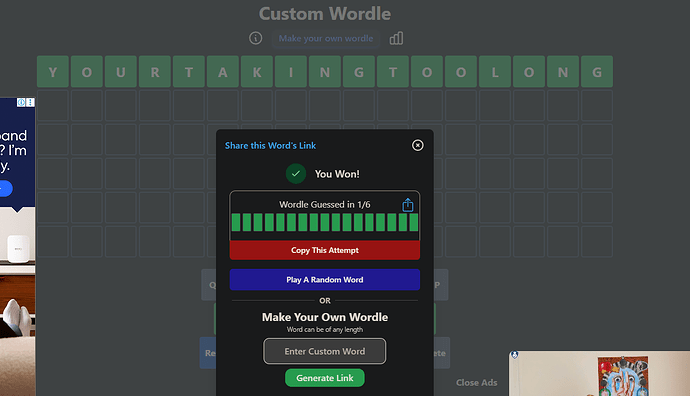Click the green checkmark won icon

pos(296,174)
